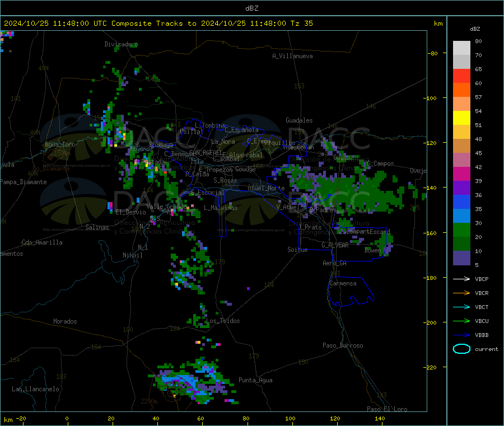Click the Carmensa blue polygon outline on map
The width and height of the screenshot is (504, 426).
tap(351, 291)
